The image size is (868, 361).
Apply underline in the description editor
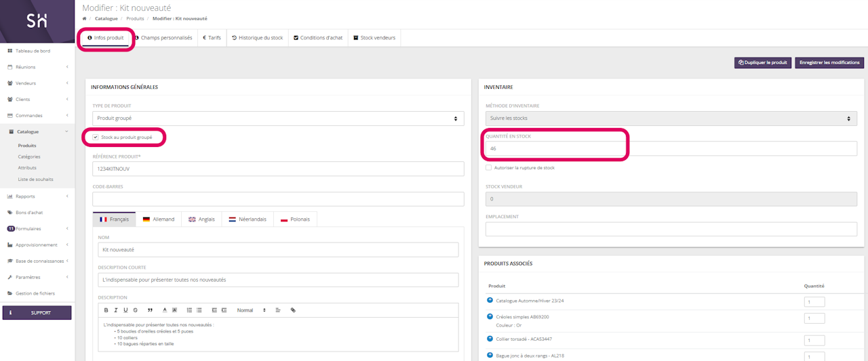[125, 310]
